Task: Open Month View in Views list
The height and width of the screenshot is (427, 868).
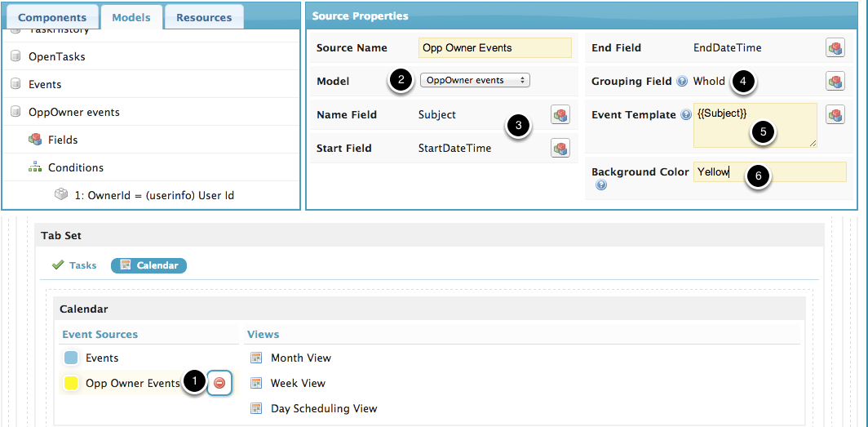Action: coord(300,358)
